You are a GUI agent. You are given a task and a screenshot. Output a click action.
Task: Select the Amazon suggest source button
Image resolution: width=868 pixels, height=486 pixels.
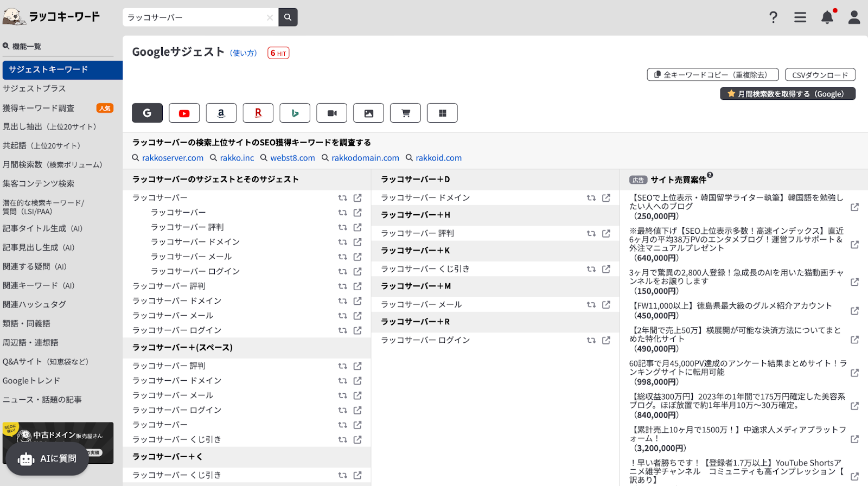click(x=221, y=113)
